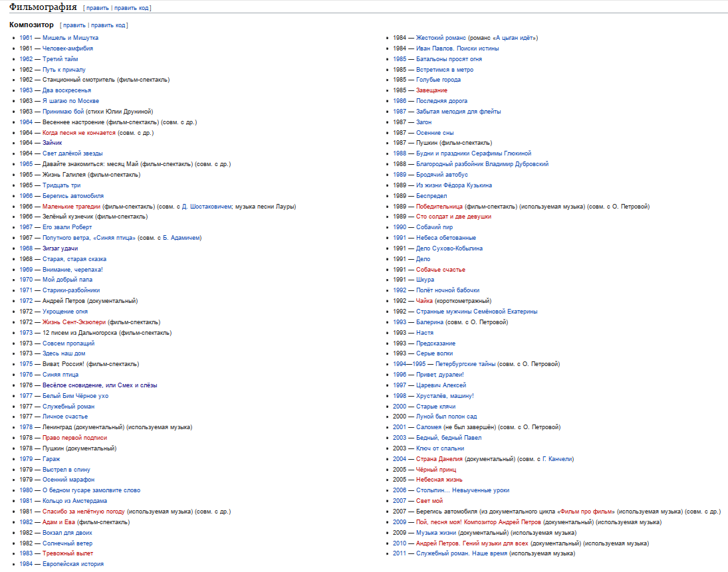
Task: Open the link 'Старики-разбойники'
Action: pos(71,290)
